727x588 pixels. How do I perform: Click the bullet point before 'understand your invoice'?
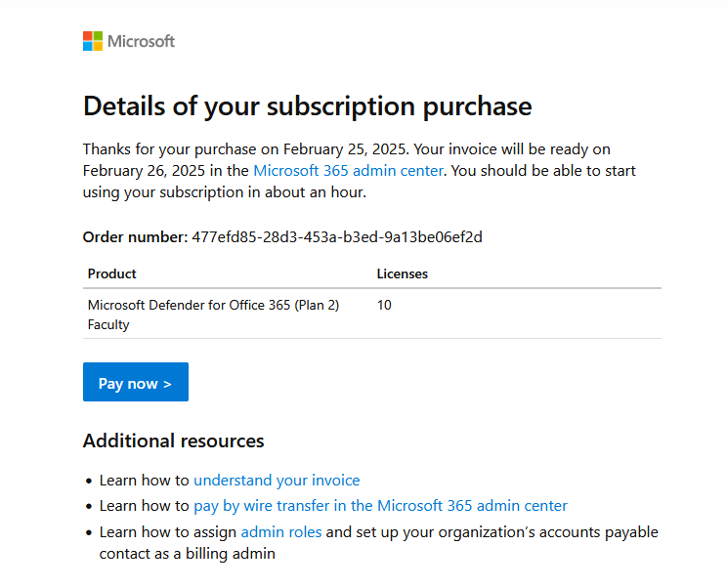click(89, 481)
